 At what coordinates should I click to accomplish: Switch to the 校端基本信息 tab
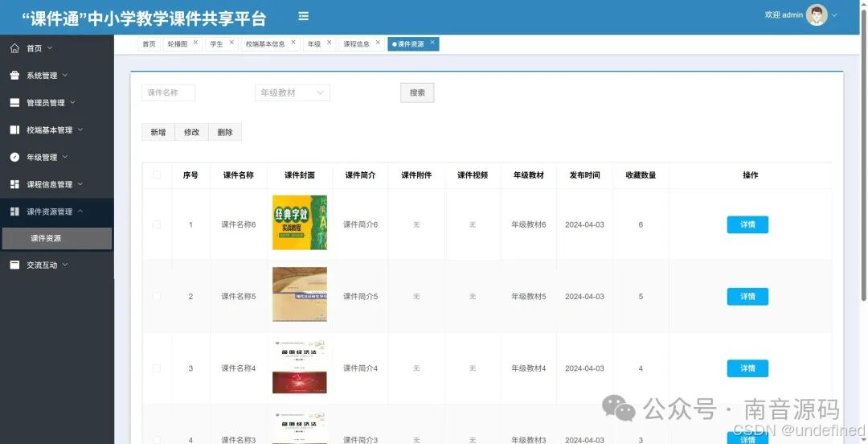point(265,43)
